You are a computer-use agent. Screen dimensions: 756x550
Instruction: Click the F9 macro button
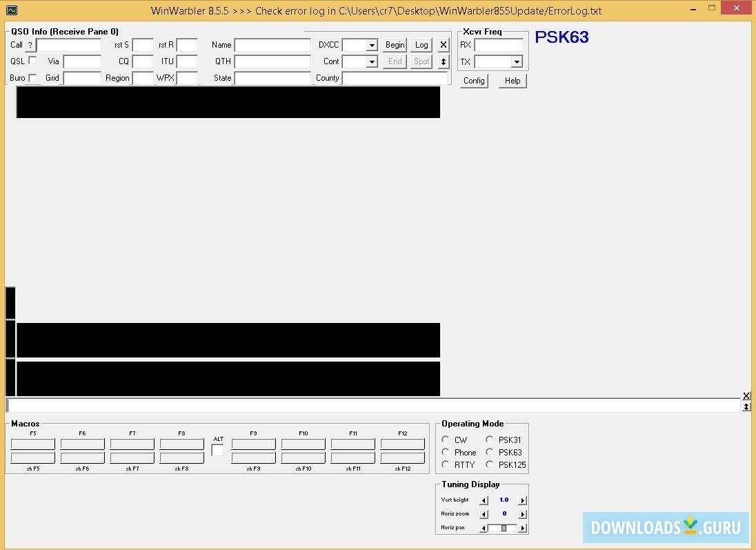[254, 444]
